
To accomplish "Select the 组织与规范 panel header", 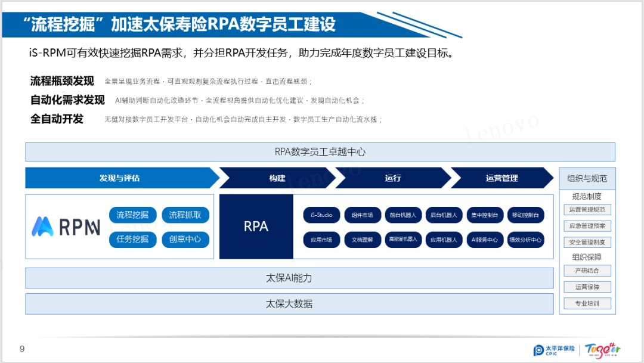I will 586,178.
